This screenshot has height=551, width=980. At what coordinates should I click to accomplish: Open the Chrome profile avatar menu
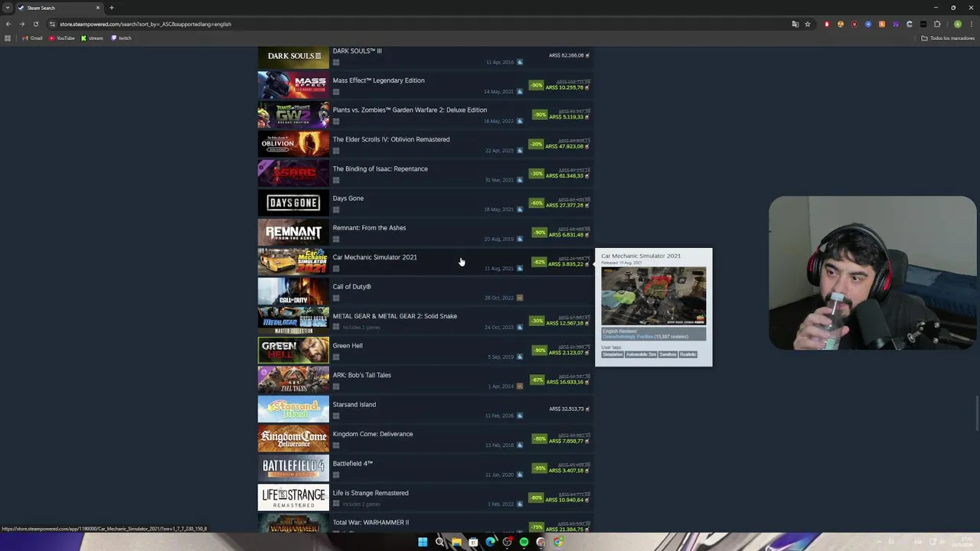click(x=957, y=24)
